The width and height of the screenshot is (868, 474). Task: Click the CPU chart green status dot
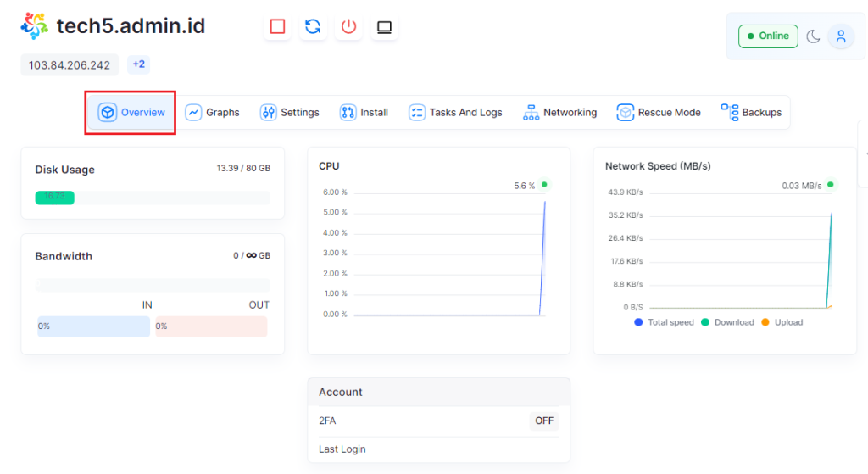click(x=544, y=185)
